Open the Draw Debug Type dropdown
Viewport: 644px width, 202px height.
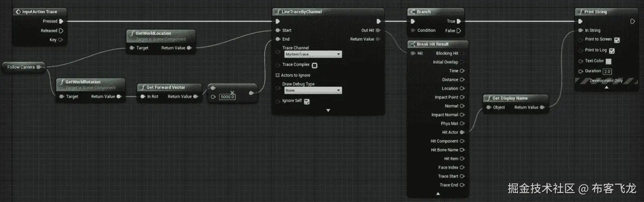[313, 90]
